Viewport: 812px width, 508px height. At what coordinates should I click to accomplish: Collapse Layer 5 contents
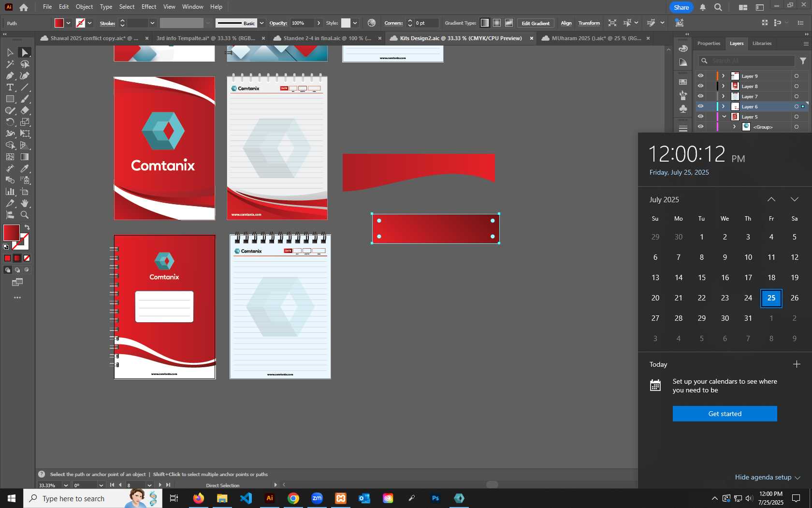point(724,117)
